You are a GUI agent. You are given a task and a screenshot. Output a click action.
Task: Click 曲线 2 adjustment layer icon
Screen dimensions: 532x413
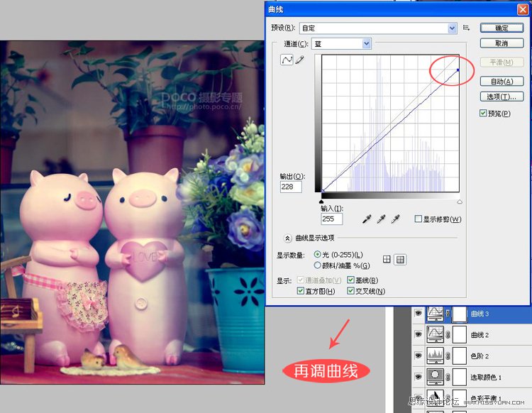[435, 335]
